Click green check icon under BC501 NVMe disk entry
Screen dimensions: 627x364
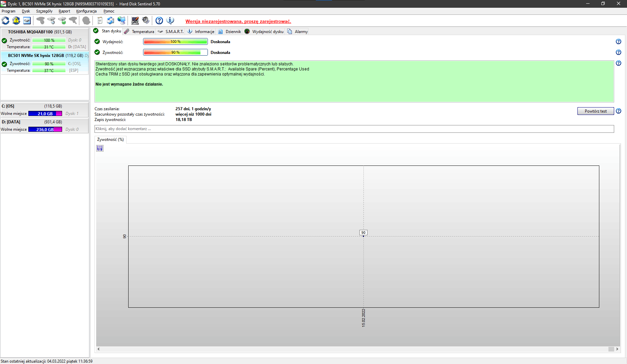click(x=4, y=64)
